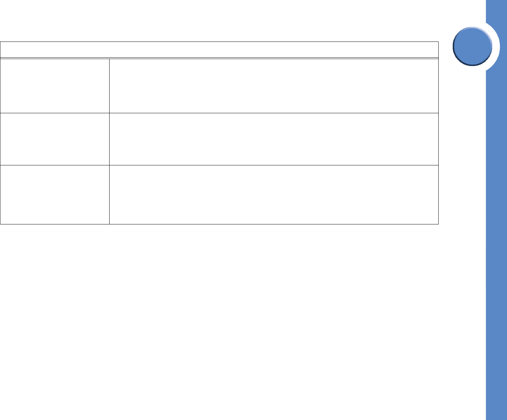
Task: Click the column divider in the first row
Action: pyautogui.click(x=109, y=86)
